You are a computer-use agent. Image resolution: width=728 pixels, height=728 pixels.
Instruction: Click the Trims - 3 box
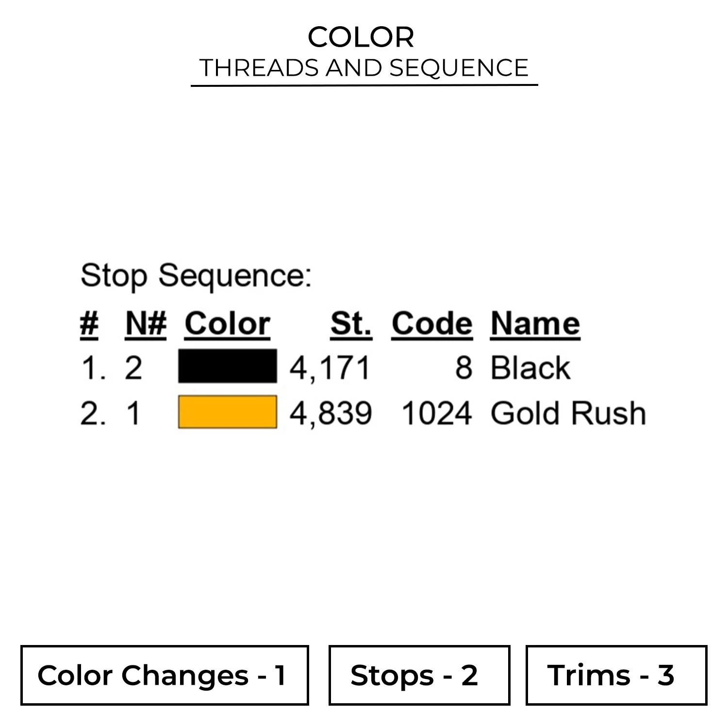pos(616,675)
